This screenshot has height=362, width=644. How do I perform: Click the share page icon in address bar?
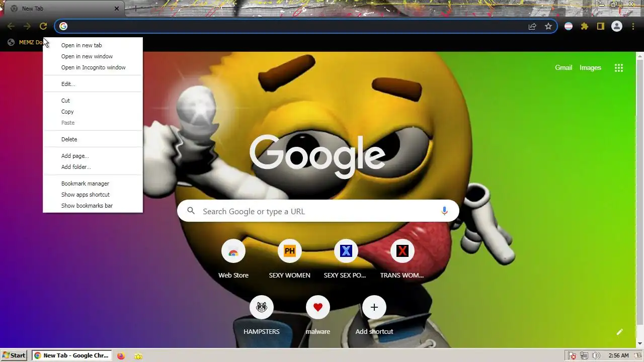(532, 26)
